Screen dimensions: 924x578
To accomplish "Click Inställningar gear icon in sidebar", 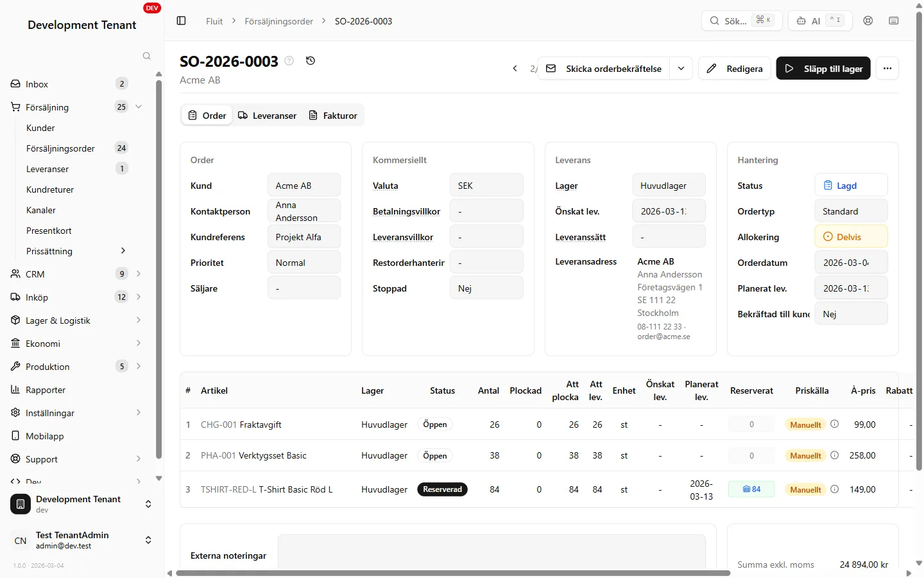I will (15, 412).
